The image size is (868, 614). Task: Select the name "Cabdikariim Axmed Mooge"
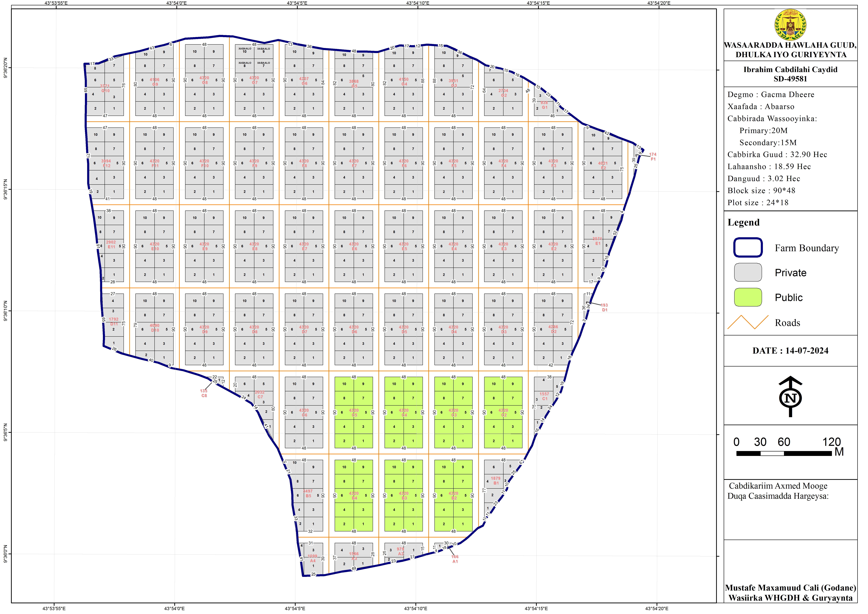778,486
